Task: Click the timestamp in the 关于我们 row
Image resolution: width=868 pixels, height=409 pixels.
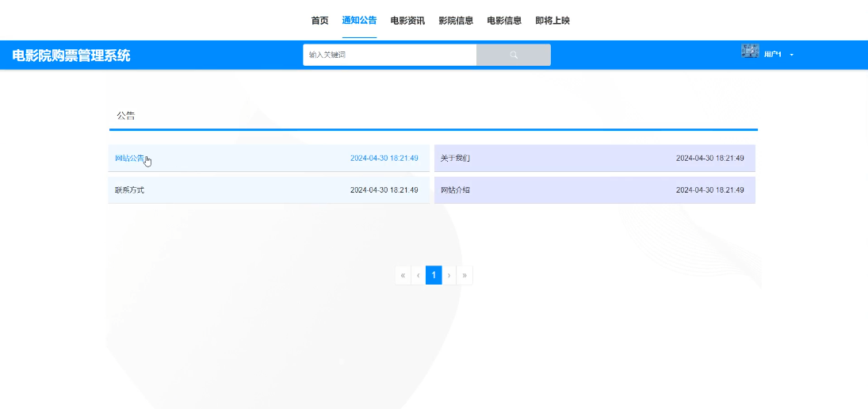Action: point(709,159)
